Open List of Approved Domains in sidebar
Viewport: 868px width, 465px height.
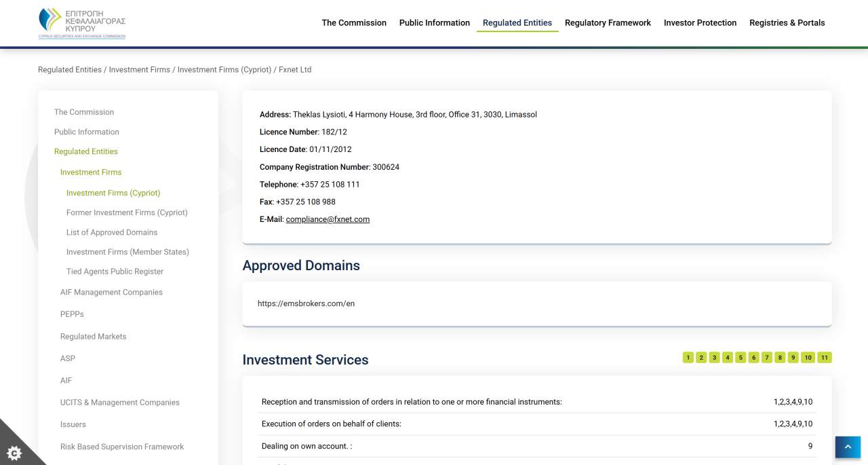click(x=111, y=232)
